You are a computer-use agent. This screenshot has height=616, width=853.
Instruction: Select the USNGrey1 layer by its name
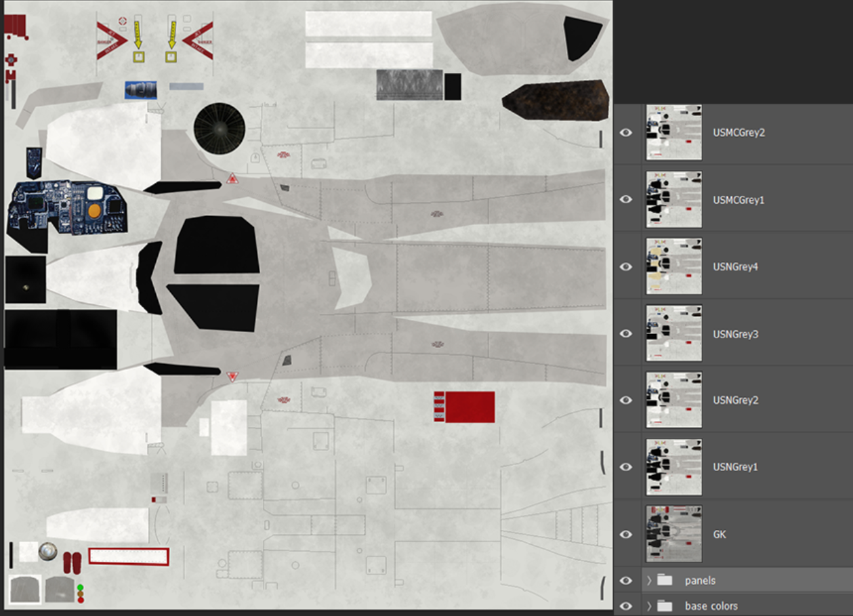coord(735,467)
